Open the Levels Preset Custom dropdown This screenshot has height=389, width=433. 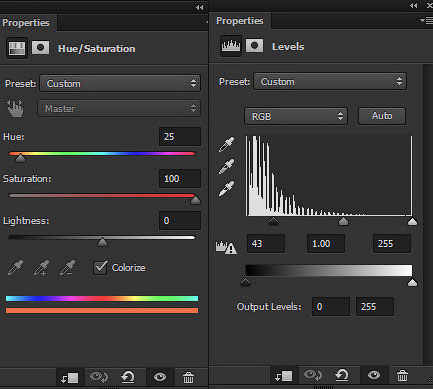tap(330, 81)
